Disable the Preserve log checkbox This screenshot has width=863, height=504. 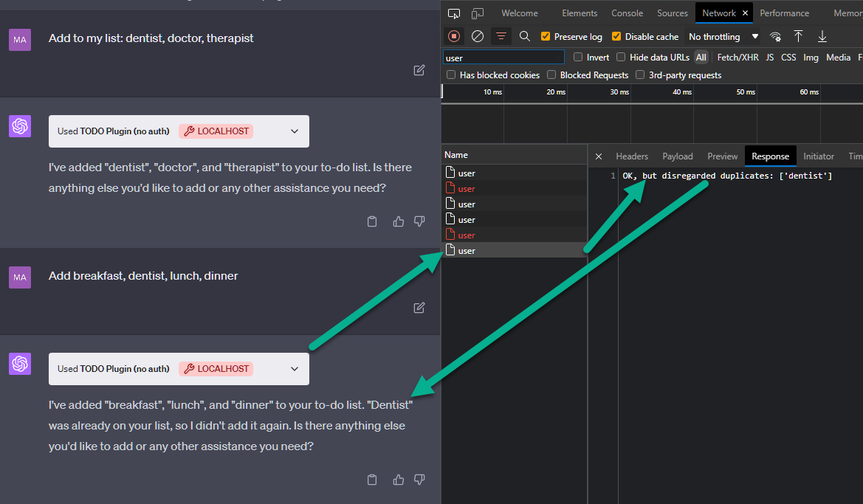coord(546,37)
